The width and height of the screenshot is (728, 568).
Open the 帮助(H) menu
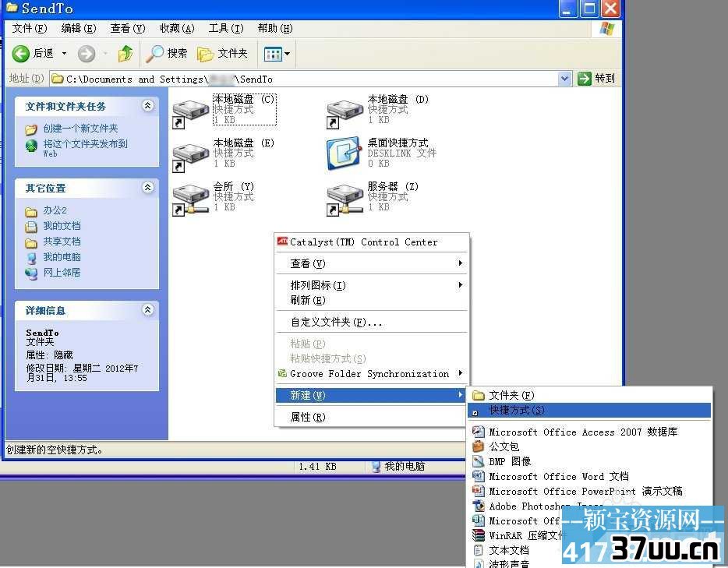point(275,29)
